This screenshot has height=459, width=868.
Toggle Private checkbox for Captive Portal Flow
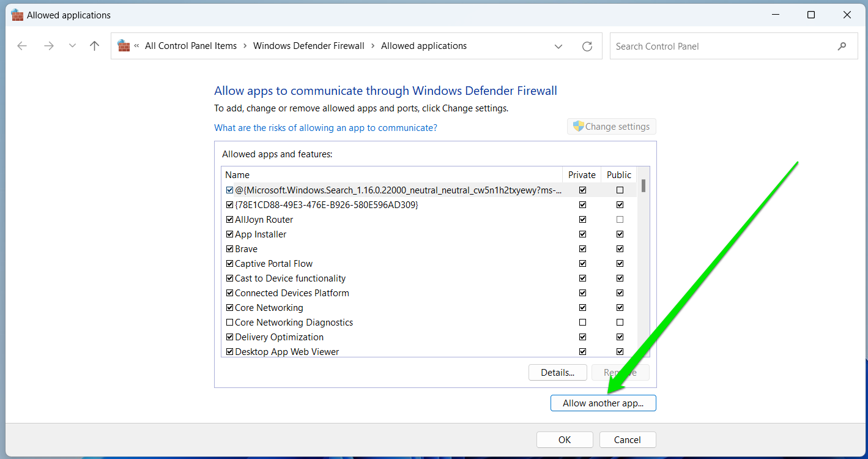click(582, 264)
